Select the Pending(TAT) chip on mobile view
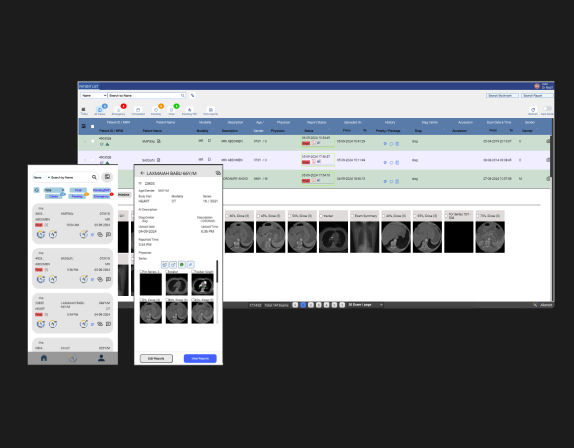 pyautogui.click(x=101, y=190)
